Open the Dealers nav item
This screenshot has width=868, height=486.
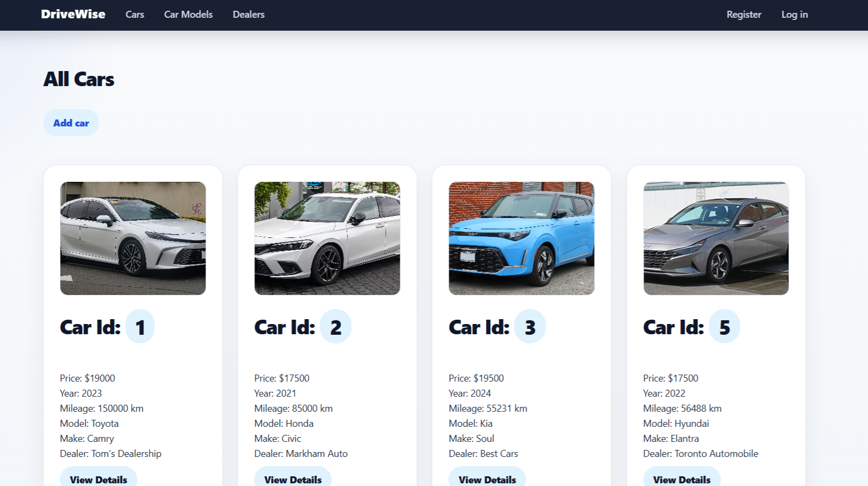coord(249,15)
